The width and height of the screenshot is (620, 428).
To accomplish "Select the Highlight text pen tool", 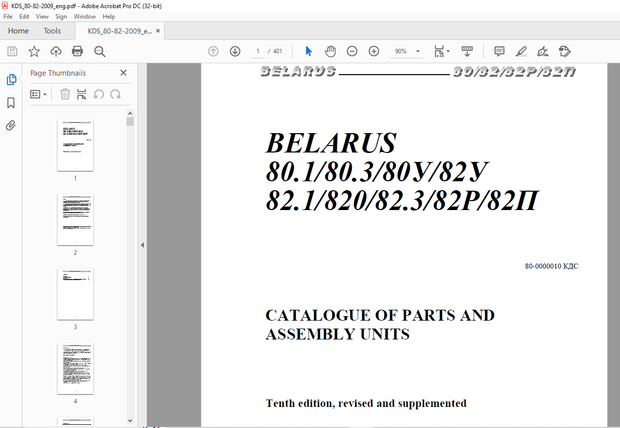I will 521,51.
